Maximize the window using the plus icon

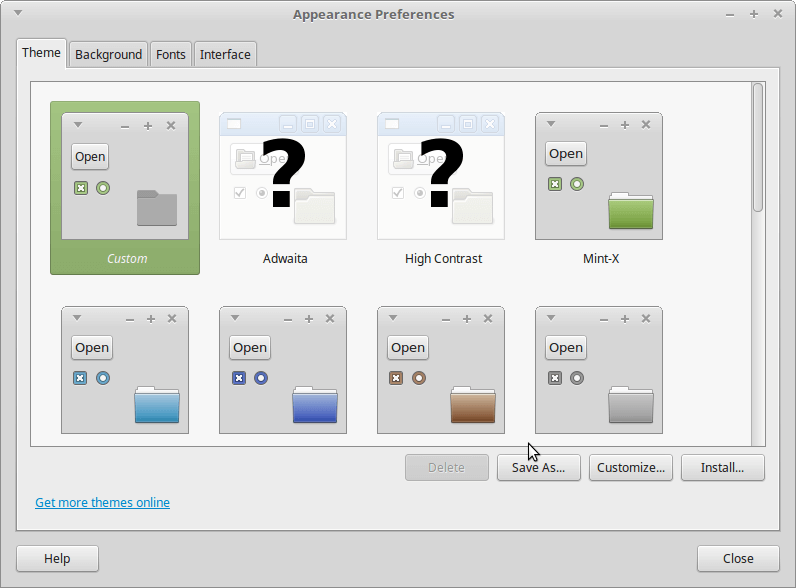coord(754,14)
